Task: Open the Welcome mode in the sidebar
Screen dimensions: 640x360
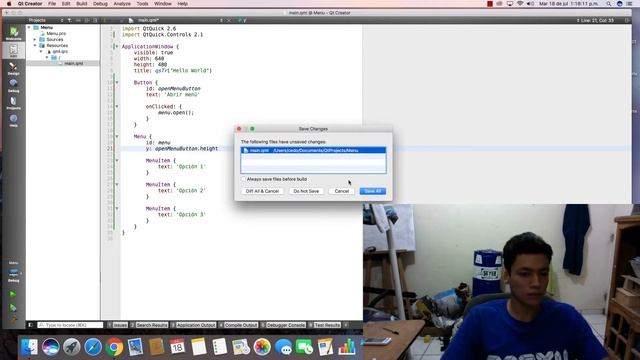Action: [x=13, y=33]
